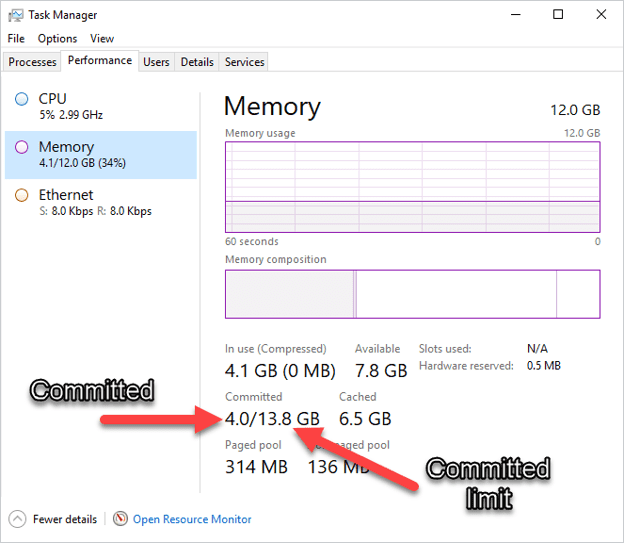Select Ethernet entry in sidebar
The width and height of the screenshot is (624, 543).
coord(101,203)
